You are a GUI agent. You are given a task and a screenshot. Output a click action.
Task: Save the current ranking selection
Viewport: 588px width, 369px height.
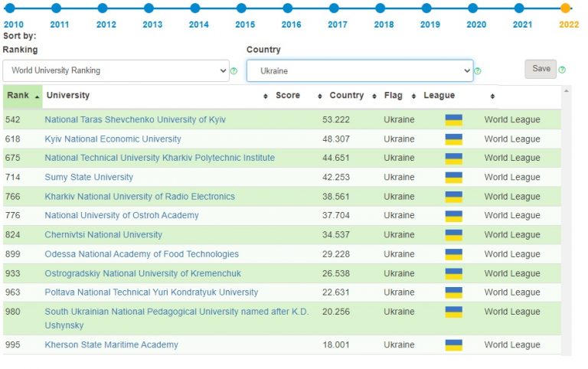[541, 69]
